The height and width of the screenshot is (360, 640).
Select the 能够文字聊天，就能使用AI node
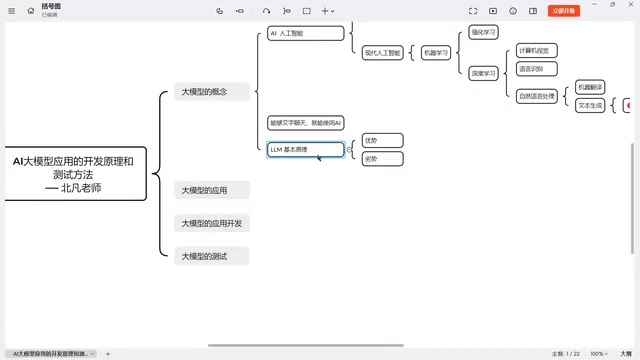(x=306, y=123)
